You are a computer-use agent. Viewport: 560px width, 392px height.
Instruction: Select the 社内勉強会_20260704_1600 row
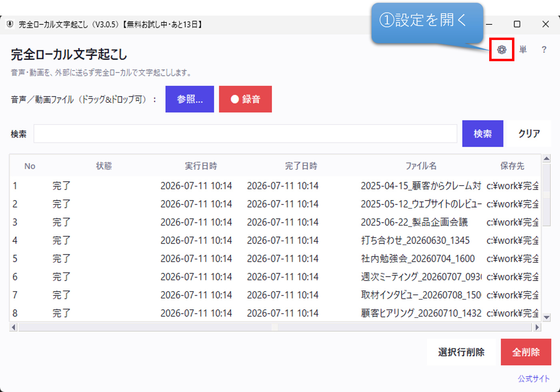[275, 258]
